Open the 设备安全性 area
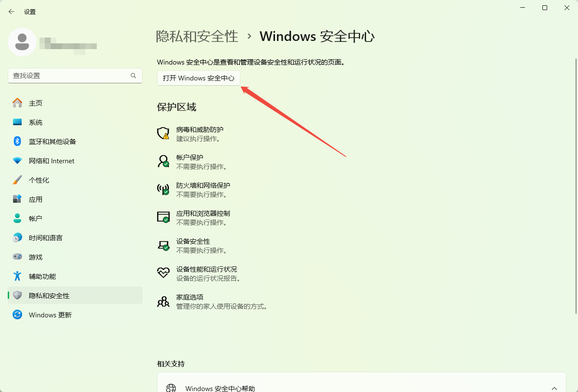 pos(192,246)
